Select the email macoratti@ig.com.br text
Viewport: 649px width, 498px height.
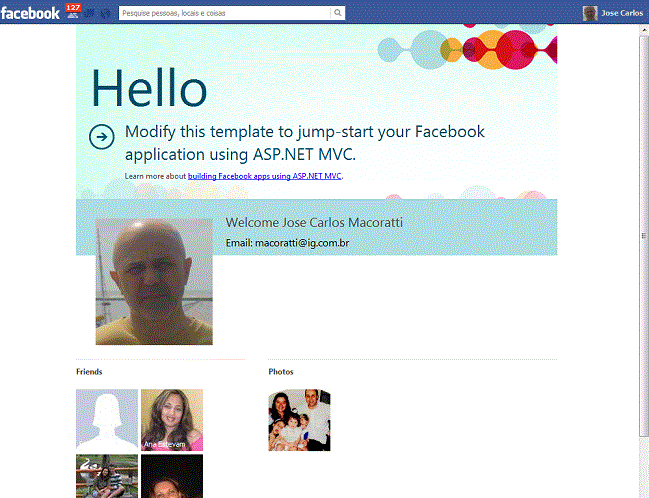coord(302,243)
